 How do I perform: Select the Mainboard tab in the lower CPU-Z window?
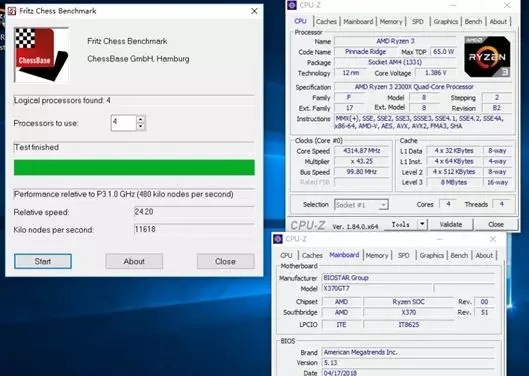click(x=344, y=255)
